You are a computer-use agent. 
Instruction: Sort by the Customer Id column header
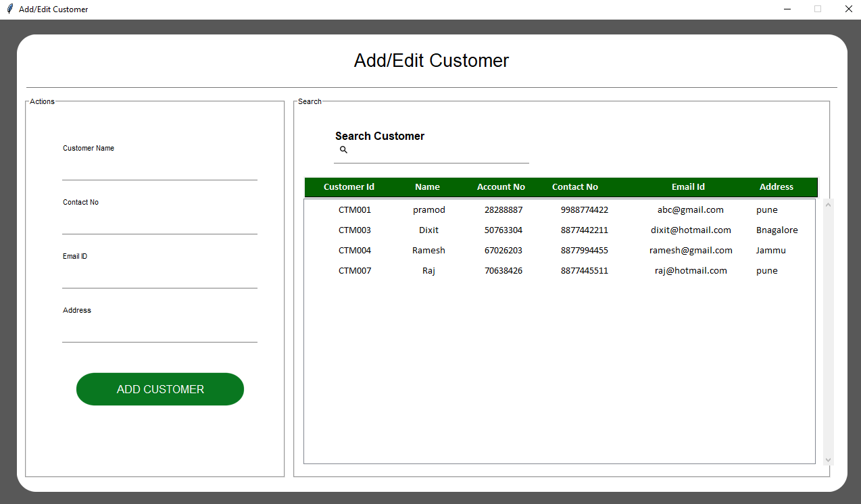pos(349,187)
